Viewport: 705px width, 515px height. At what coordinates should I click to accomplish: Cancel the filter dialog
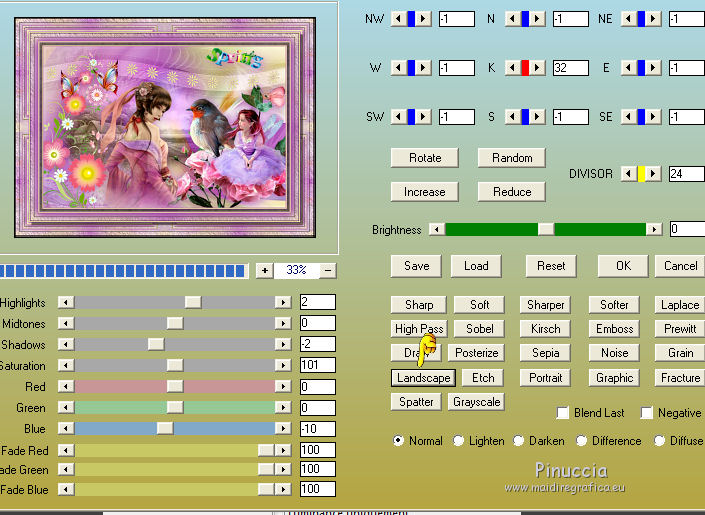[680, 266]
